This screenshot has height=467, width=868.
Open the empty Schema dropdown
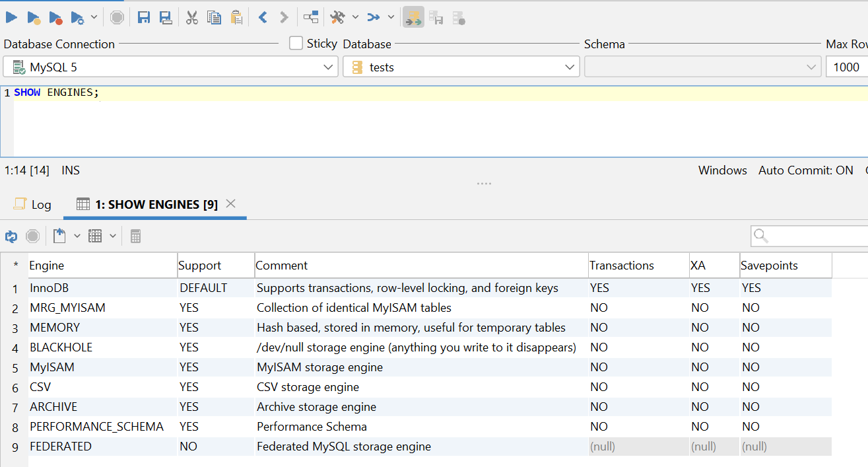point(702,67)
